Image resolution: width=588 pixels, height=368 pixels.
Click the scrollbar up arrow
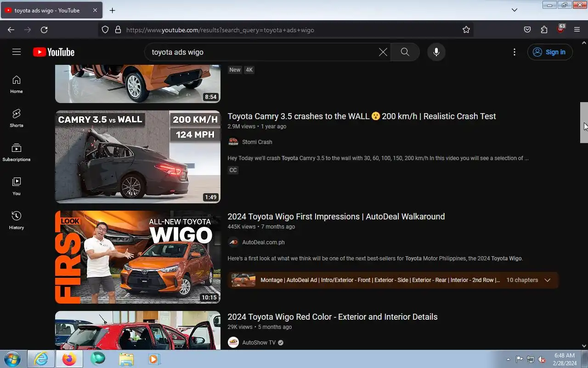pyautogui.click(x=584, y=43)
